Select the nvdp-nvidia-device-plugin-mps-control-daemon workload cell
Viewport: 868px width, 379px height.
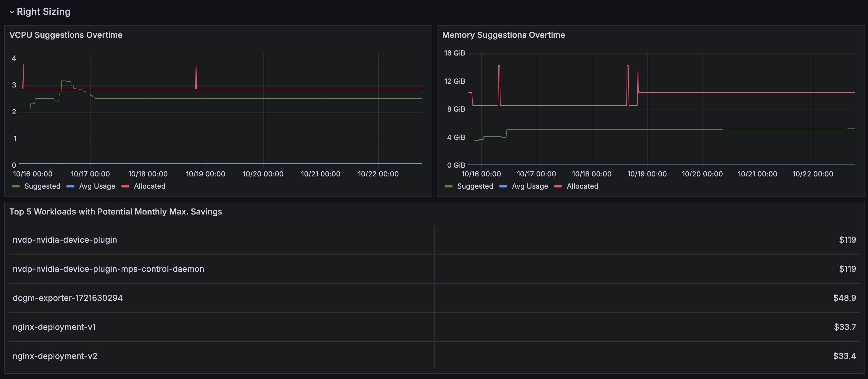222,269
